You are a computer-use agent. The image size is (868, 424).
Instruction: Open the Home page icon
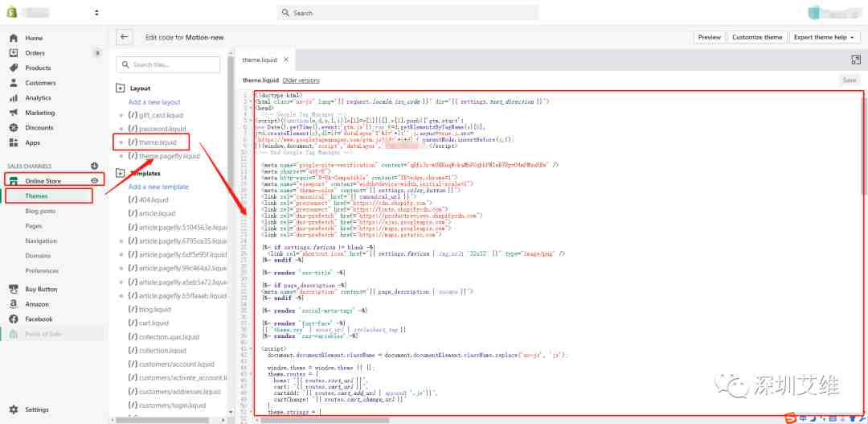[x=14, y=39]
